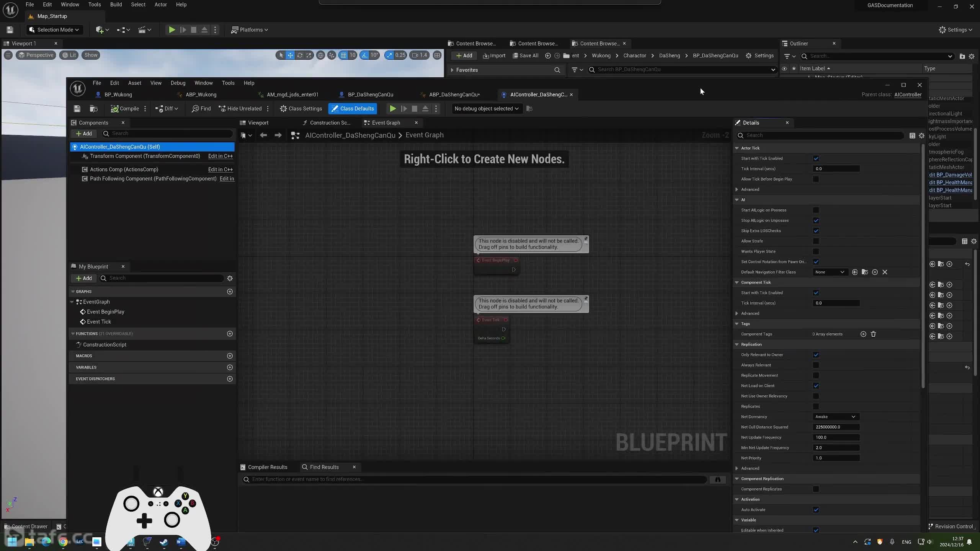Viewport: 980px width, 551px height.
Task: Click the main editor Save icon
Action: [10, 30]
